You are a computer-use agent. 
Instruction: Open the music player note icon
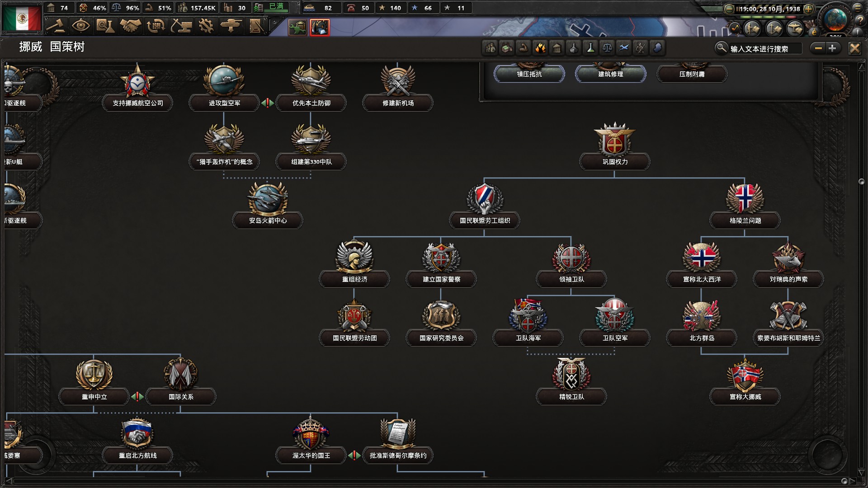tap(735, 28)
